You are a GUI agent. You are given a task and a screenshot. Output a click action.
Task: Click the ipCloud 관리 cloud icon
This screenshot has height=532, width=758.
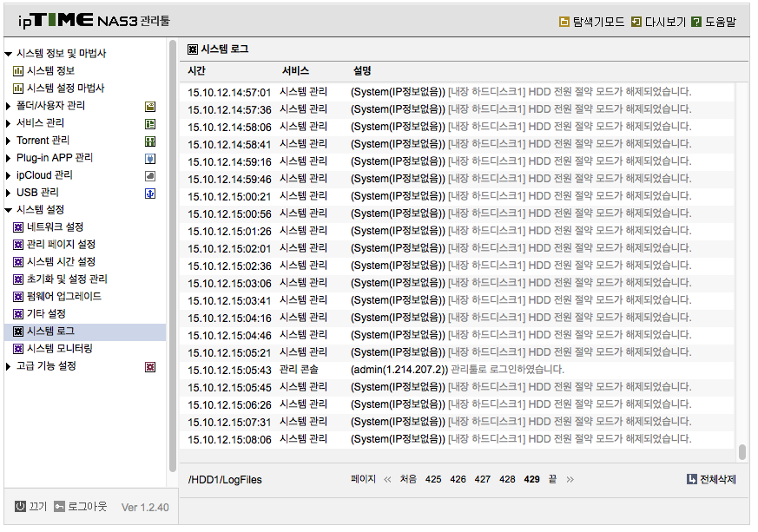pyautogui.click(x=150, y=176)
